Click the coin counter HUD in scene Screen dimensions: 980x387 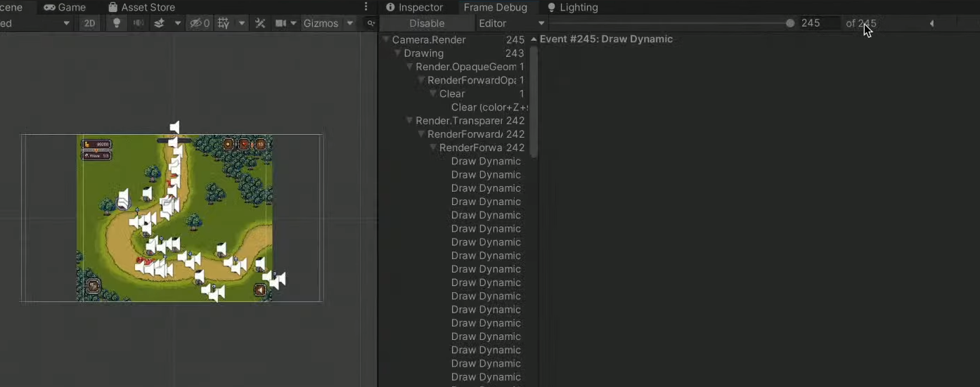97,144
